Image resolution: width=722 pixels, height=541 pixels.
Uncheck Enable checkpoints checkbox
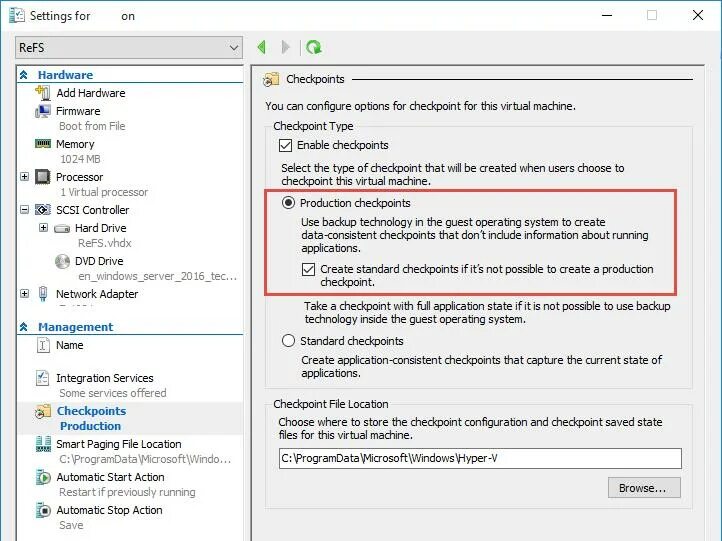point(285,145)
